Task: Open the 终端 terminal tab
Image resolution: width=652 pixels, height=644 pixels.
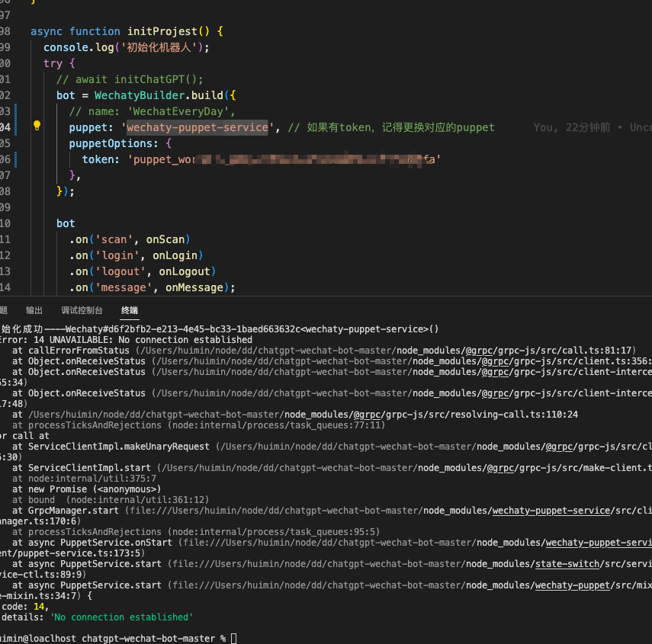Action: pos(130,310)
